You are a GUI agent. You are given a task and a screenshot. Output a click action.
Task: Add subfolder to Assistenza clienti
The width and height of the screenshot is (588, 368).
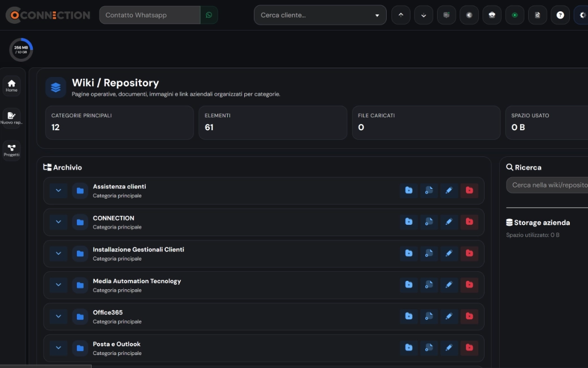409,190
